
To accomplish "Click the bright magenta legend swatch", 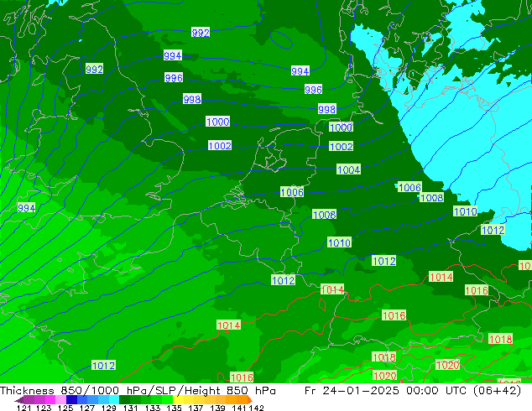I will [x=50, y=399].
